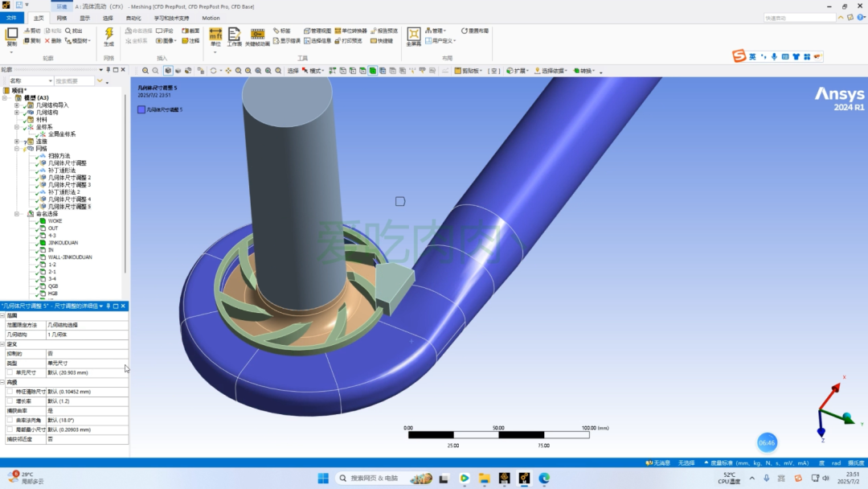The height and width of the screenshot is (489, 868).
Task: Open the 剪贴板 dropdown in toolbar
Action: [469, 71]
